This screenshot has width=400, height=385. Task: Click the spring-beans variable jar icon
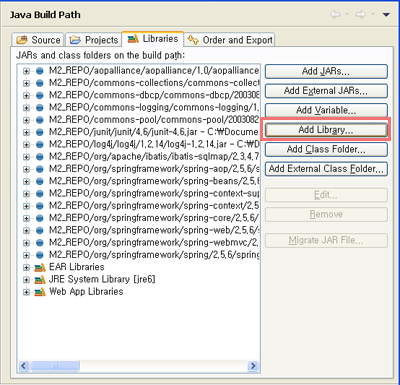coord(40,181)
